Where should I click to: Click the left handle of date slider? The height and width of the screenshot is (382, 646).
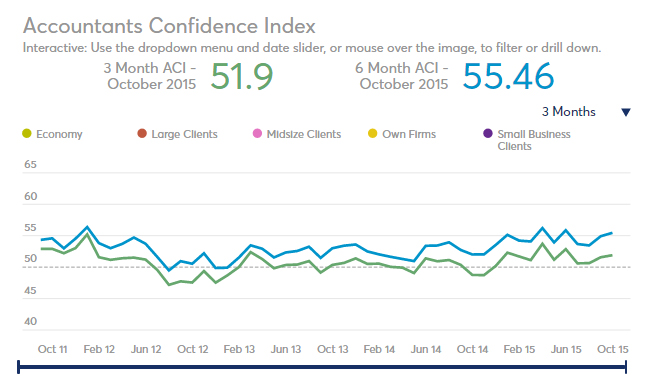click(19, 367)
